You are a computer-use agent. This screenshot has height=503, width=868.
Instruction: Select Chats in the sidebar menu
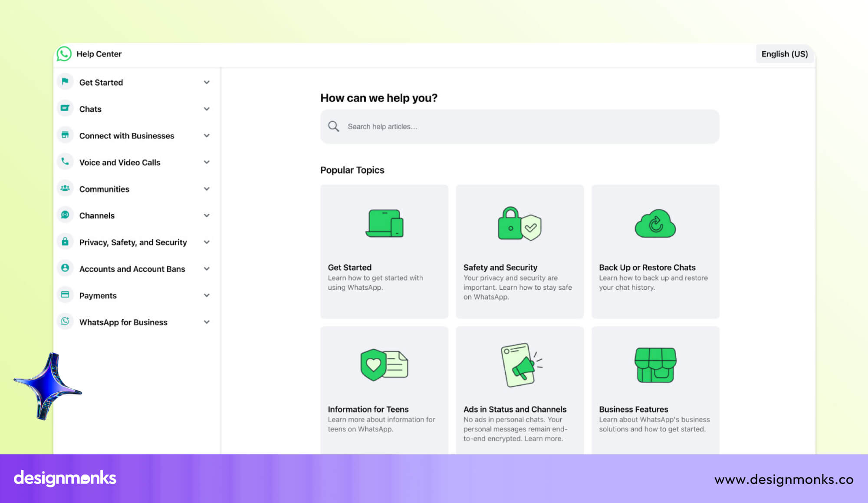[90, 109]
